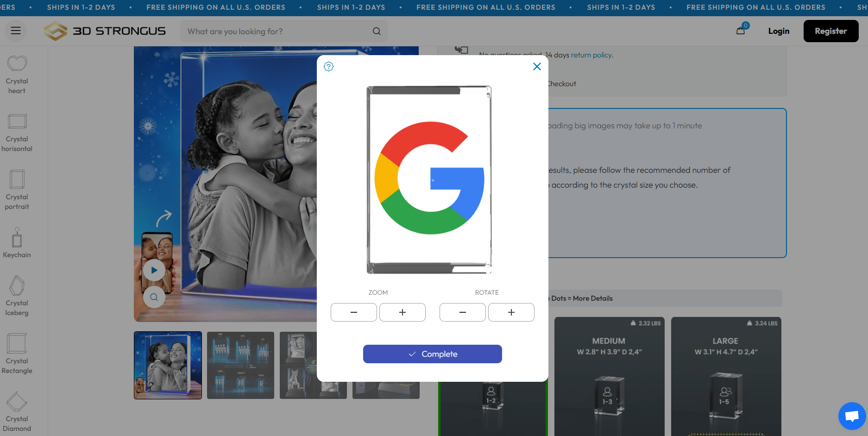
Task: Choose the Keychain crystal option
Action: [17, 243]
